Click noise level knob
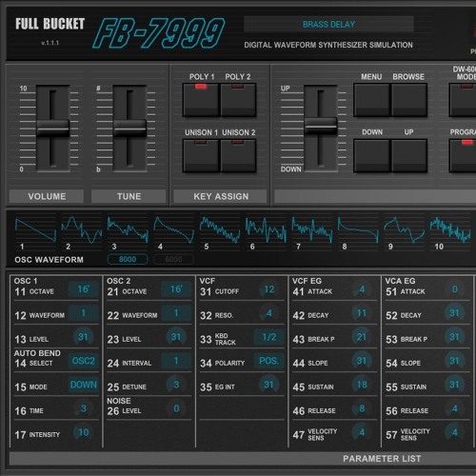The height and width of the screenshot is (476, 476). tap(176, 408)
